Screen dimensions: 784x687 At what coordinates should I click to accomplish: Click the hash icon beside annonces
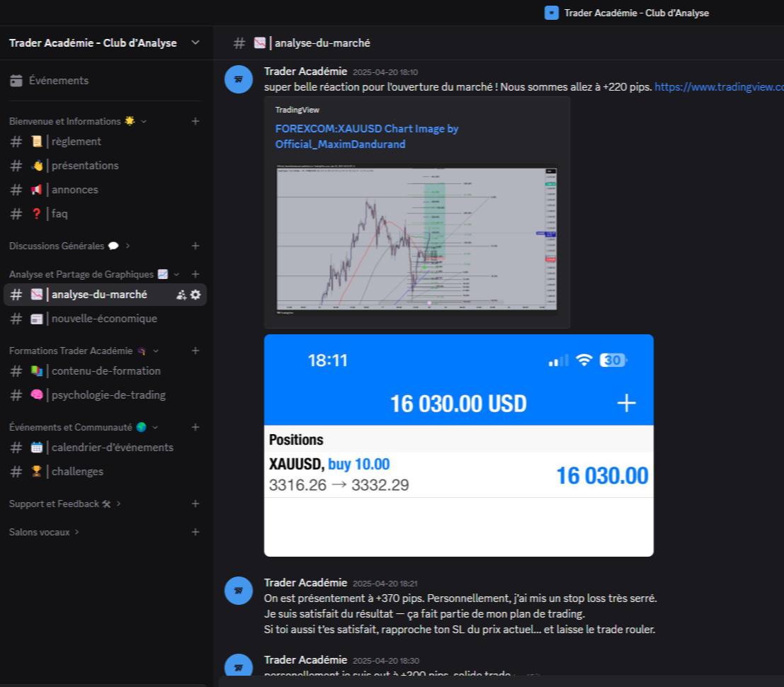(x=16, y=190)
